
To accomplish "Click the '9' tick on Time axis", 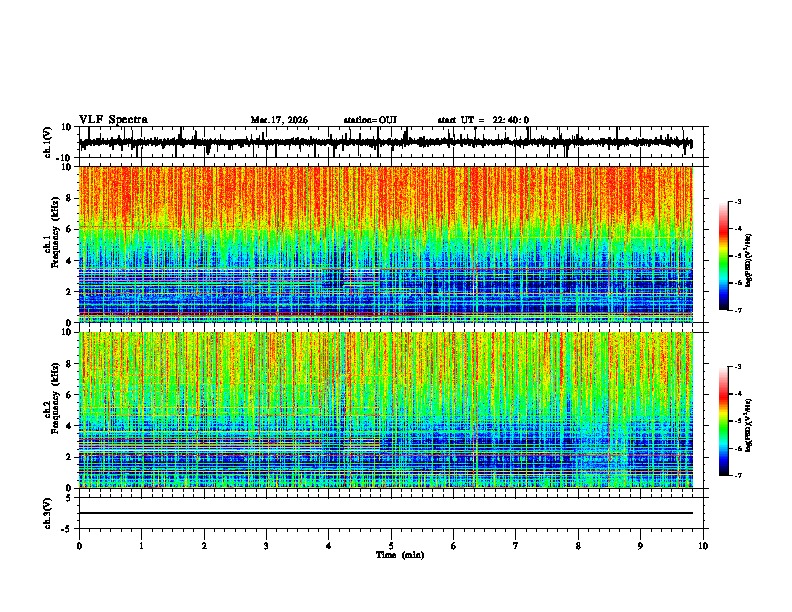I will point(640,546).
